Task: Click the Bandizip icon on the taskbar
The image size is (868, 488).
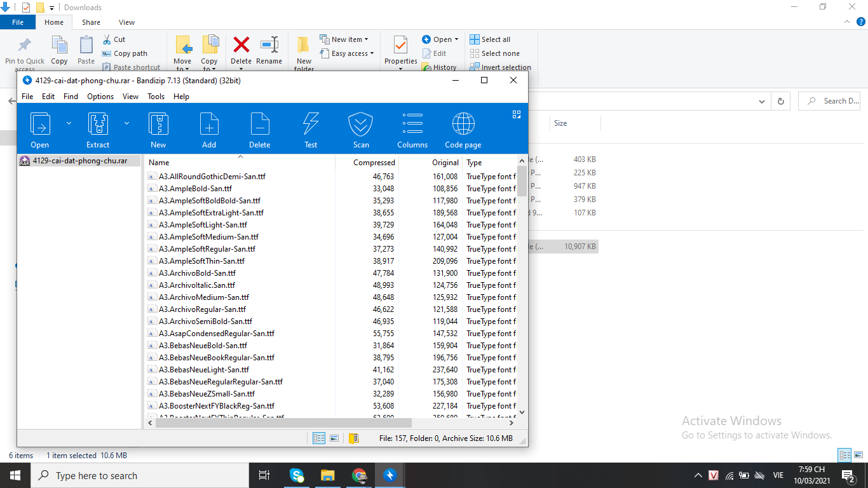Action: click(x=390, y=475)
